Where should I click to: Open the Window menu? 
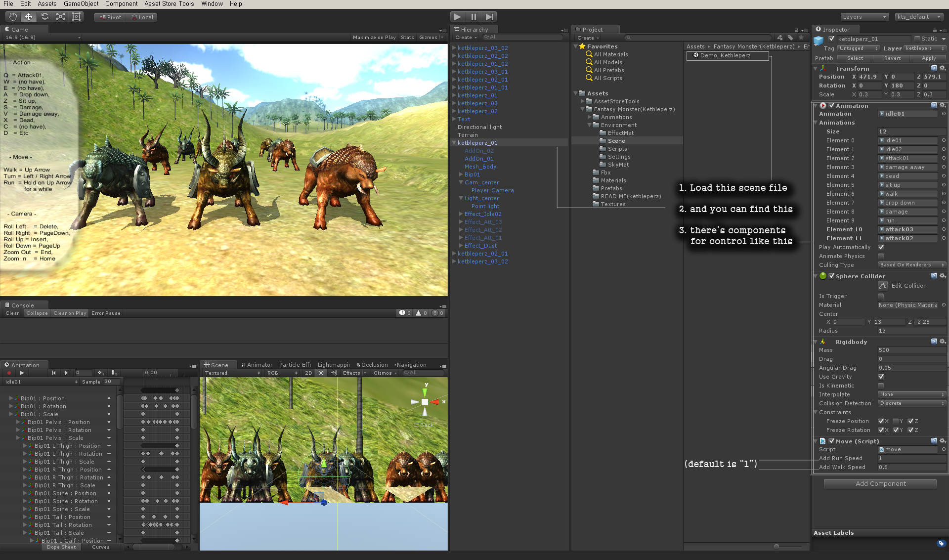(x=212, y=4)
